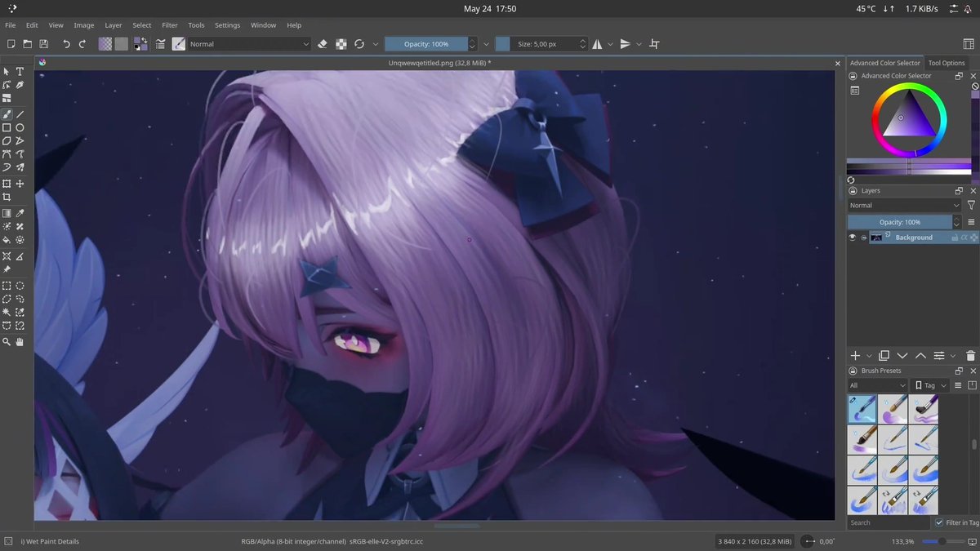Select the Color Sampler eyedropper tool

[x=20, y=213]
